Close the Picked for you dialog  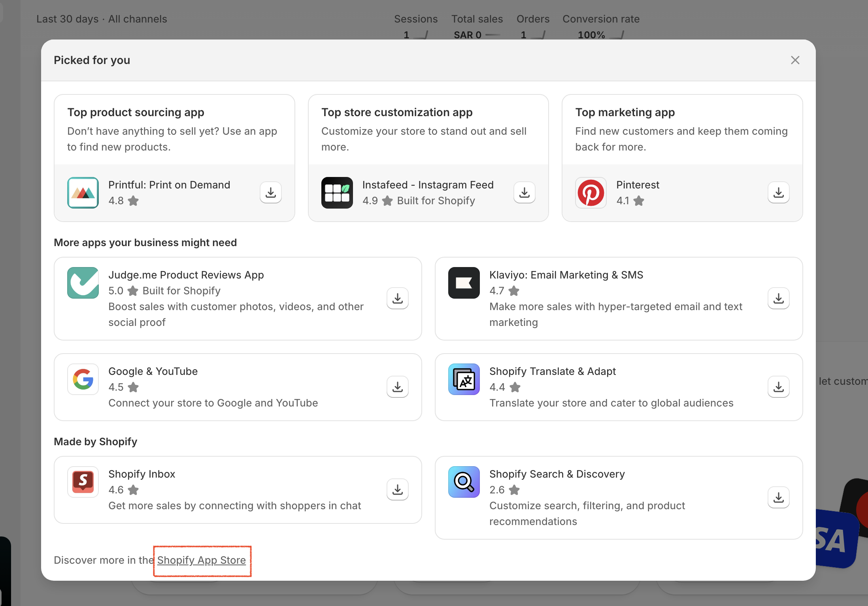click(x=795, y=60)
